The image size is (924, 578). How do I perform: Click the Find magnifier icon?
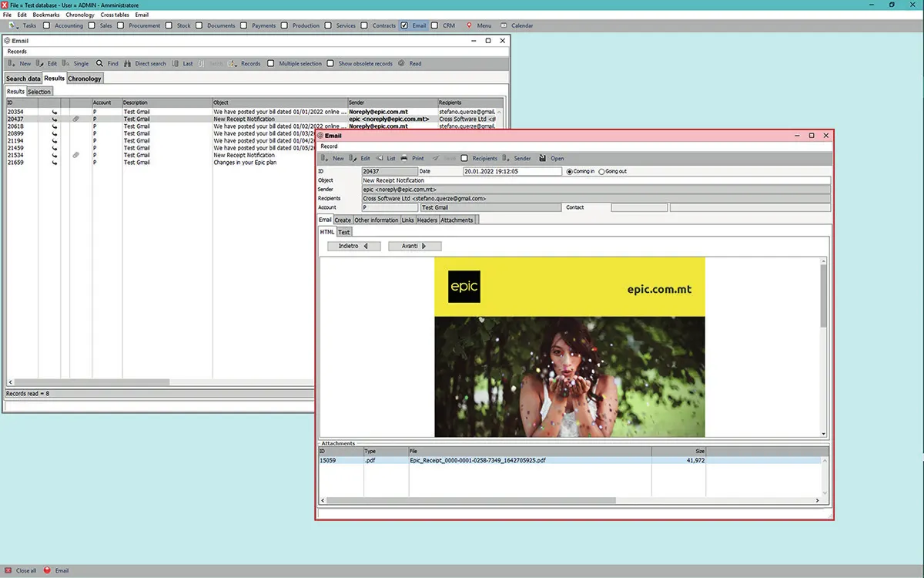[x=99, y=63]
